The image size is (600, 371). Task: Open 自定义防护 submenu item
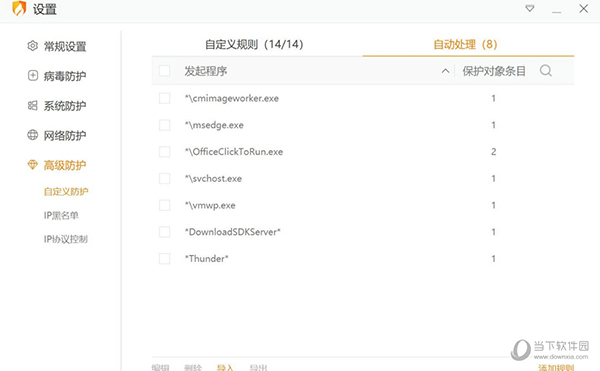click(66, 191)
